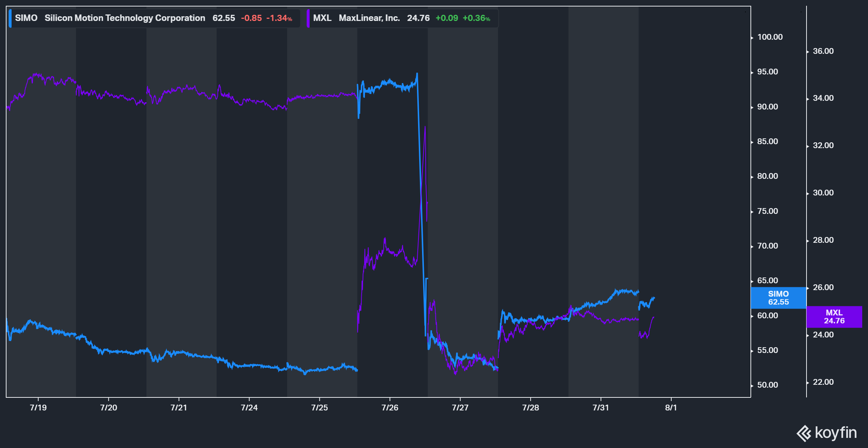Click the blue SIMO 62.55 price tag
Screen dimensions: 868x448
pyautogui.click(x=778, y=298)
